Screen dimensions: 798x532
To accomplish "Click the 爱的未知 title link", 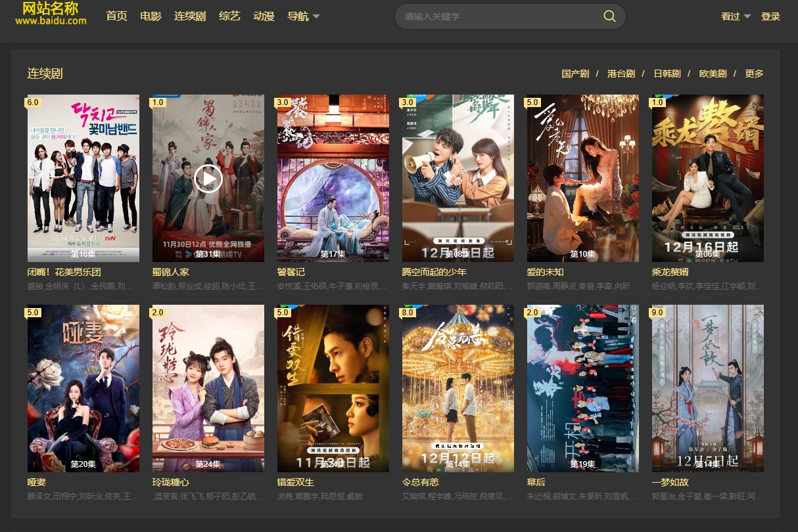I will pyautogui.click(x=546, y=272).
